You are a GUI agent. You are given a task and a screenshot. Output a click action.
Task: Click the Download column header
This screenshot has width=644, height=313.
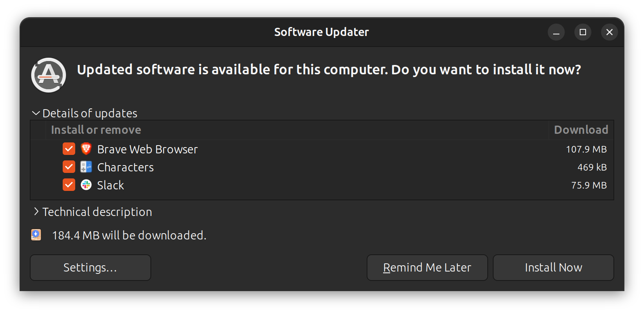pos(581,130)
